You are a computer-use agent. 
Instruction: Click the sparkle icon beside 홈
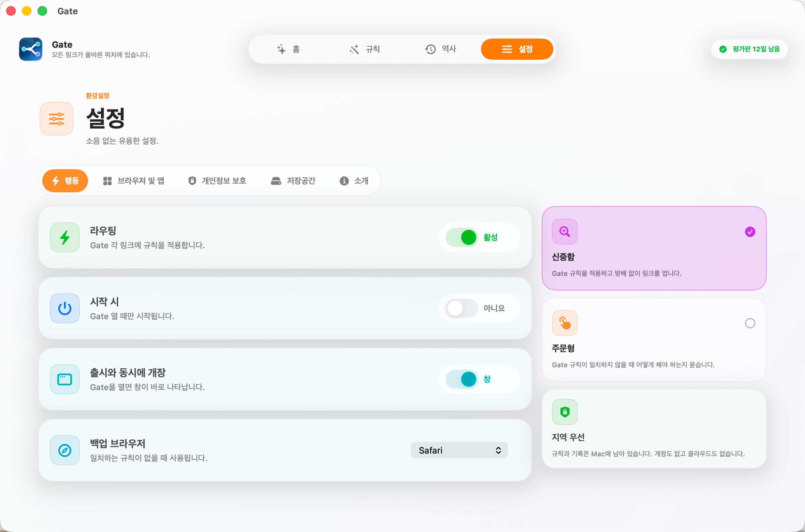coord(281,49)
